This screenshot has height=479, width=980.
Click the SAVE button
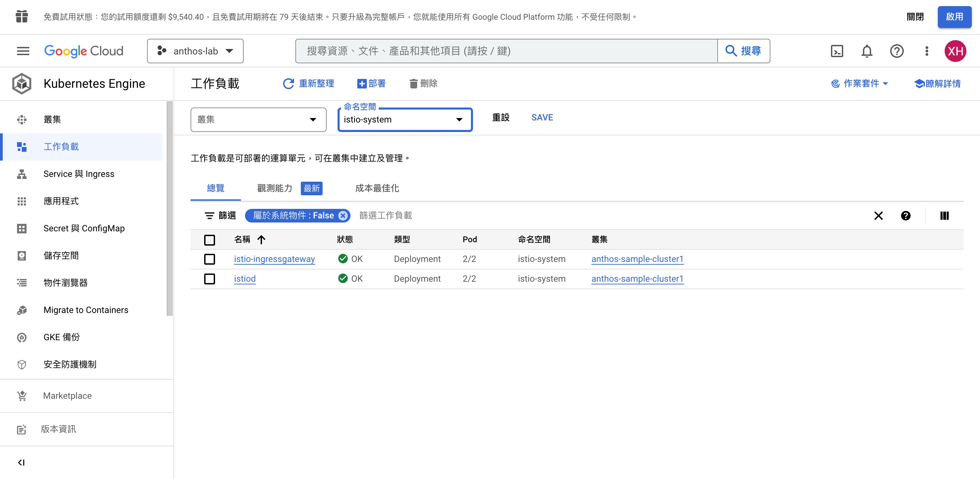pyautogui.click(x=542, y=118)
